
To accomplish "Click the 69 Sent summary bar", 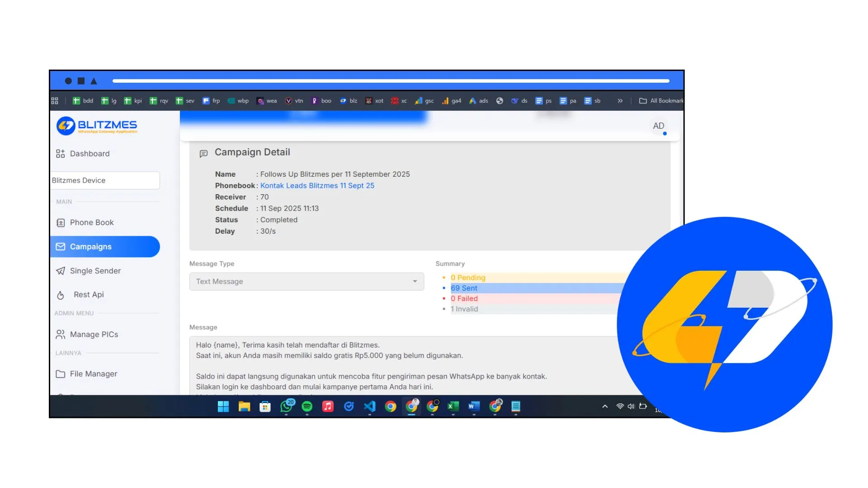I will pos(533,288).
